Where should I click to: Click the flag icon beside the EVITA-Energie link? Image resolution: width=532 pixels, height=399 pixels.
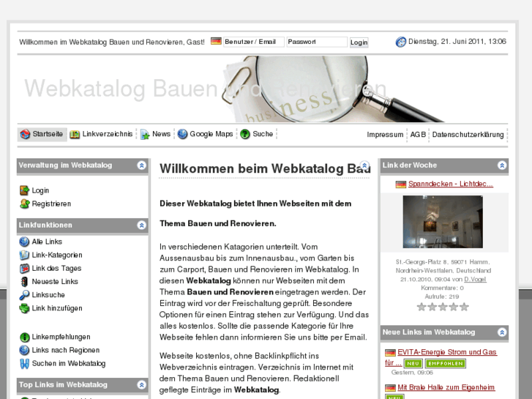point(390,352)
